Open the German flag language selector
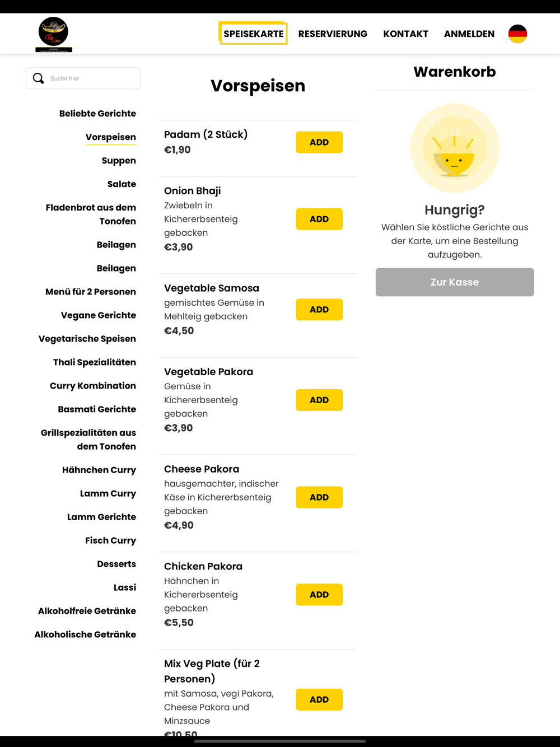Viewport: 560px width, 747px height. click(x=517, y=34)
